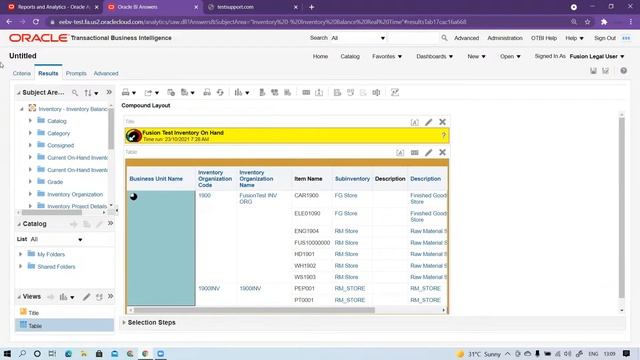Screen dimensions: 640x360
Task: Open the export analysis toolbar icon
Action: pos(148,93)
